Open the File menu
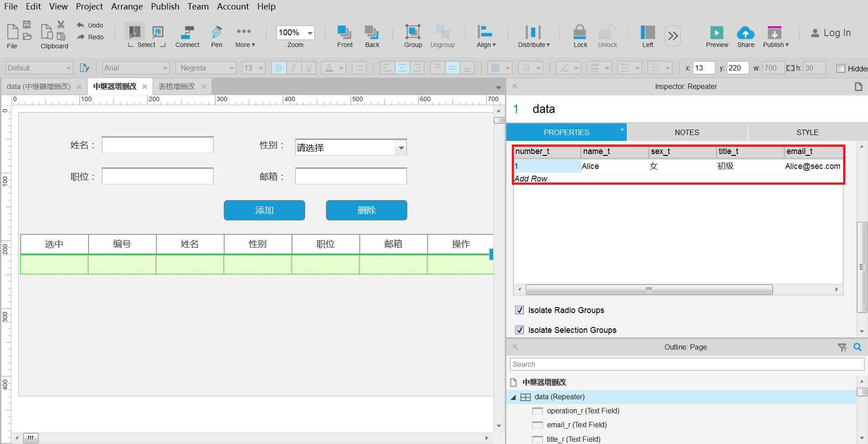The image size is (868, 444). (x=11, y=6)
